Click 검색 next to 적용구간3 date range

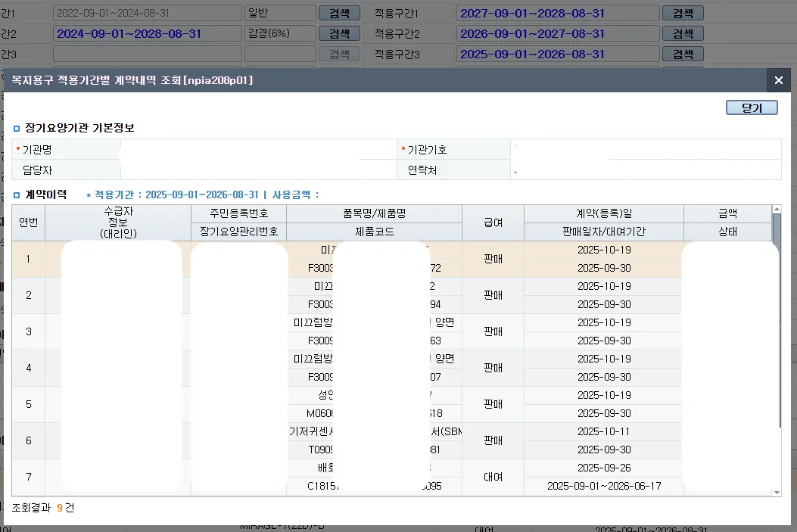pos(682,54)
